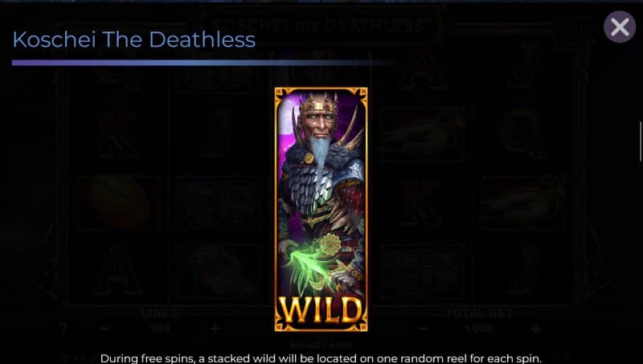The image size is (643, 364).
Task: Click the dimmed Balance readout below wild
Action: [321, 346]
